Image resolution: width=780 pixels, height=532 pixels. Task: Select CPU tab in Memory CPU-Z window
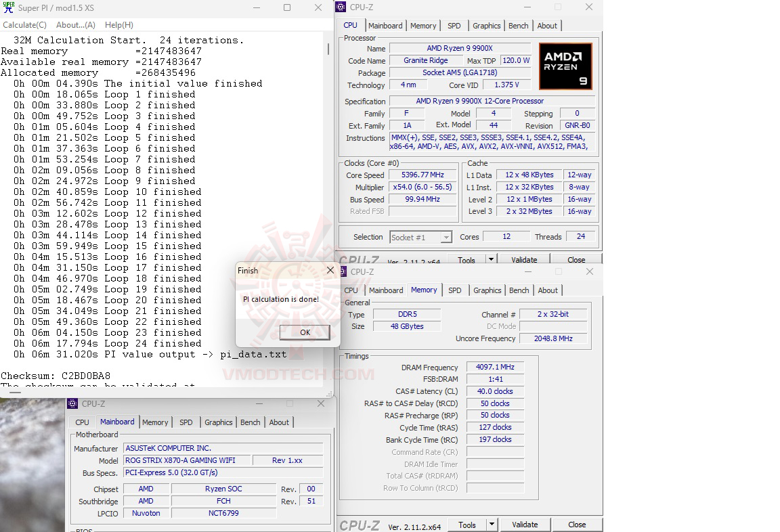pos(351,290)
